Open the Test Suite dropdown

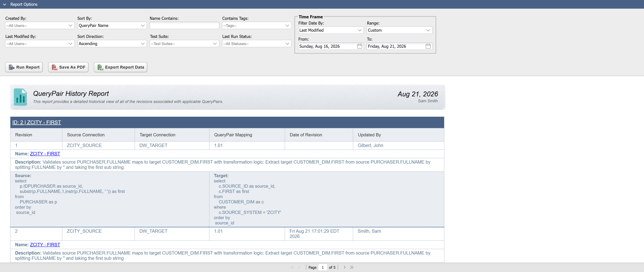coord(184,44)
